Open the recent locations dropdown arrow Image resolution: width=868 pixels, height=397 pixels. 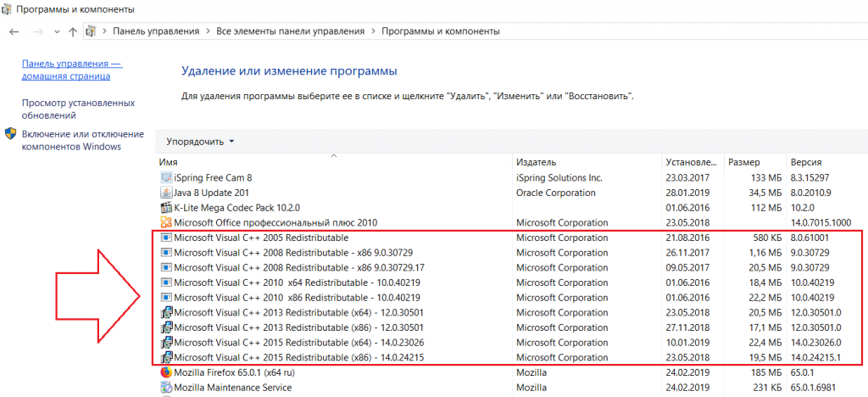[x=57, y=31]
